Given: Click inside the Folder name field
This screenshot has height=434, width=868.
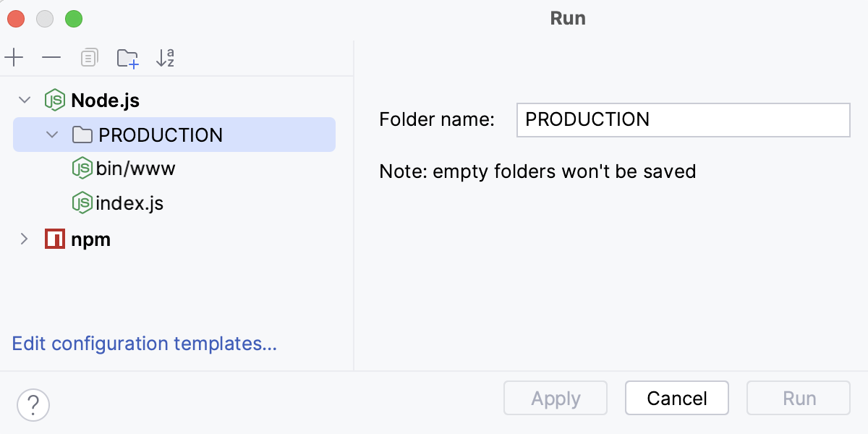Looking at the screenshot, I should click(683, 120).
